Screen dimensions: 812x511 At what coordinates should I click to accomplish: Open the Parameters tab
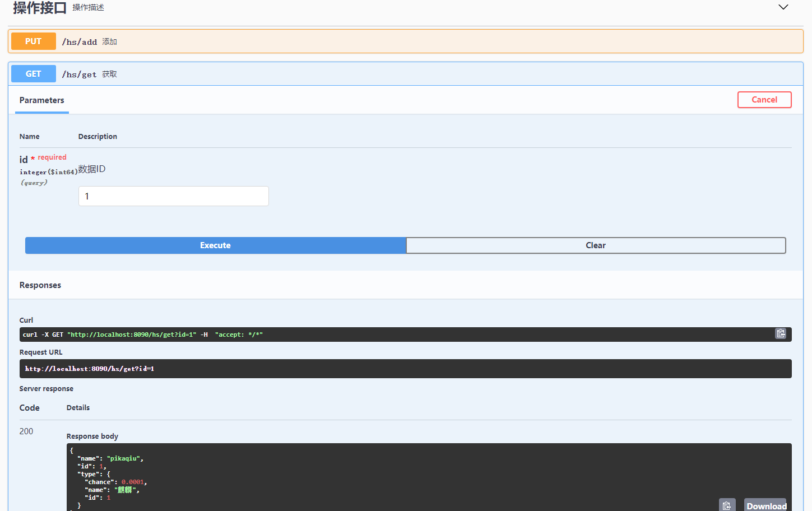(x=41, y=100)
